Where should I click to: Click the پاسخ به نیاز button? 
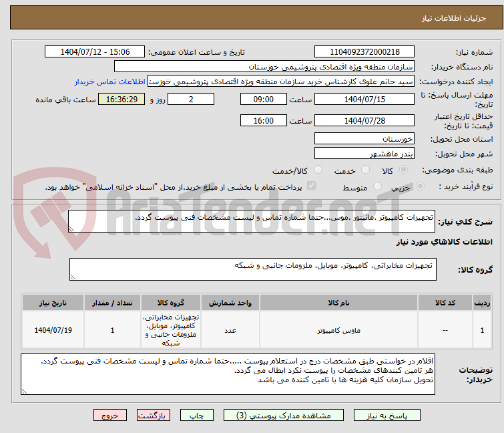[387, 416]
